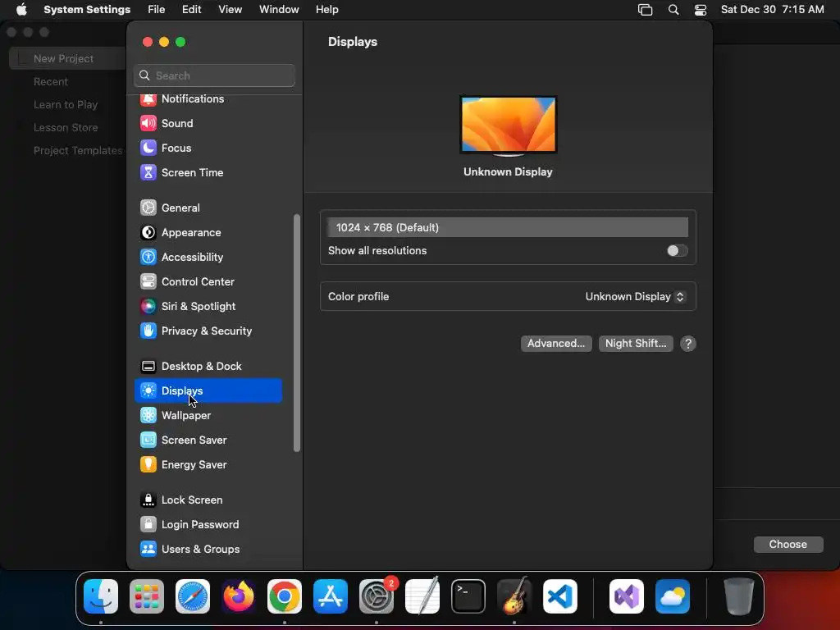840x630 pixels.
Task: Open the Window menu
Action: point(279,10)
